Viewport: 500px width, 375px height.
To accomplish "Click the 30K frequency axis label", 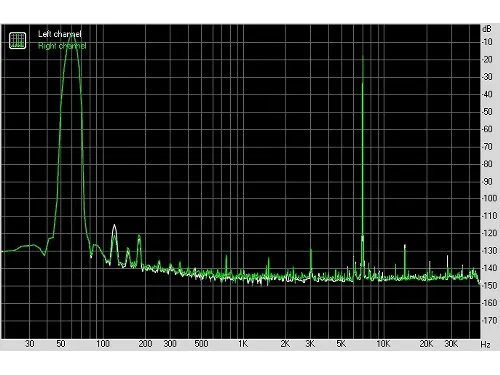I will pos(451,344).
